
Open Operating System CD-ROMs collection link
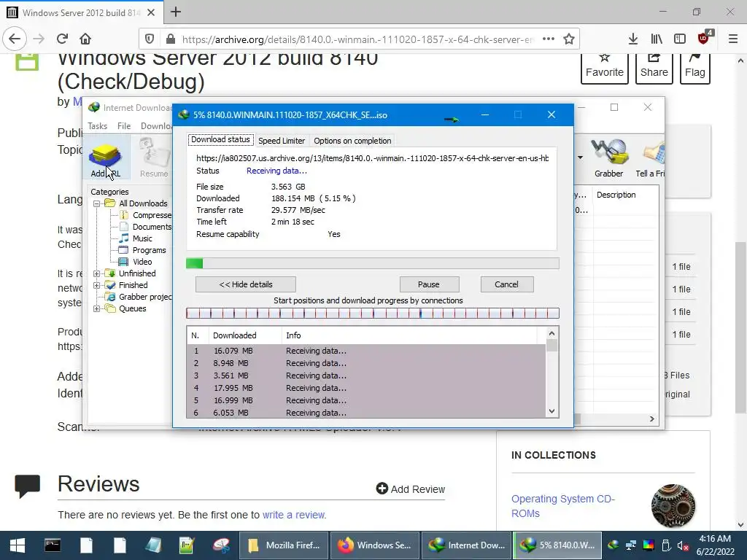coord(563,506)
